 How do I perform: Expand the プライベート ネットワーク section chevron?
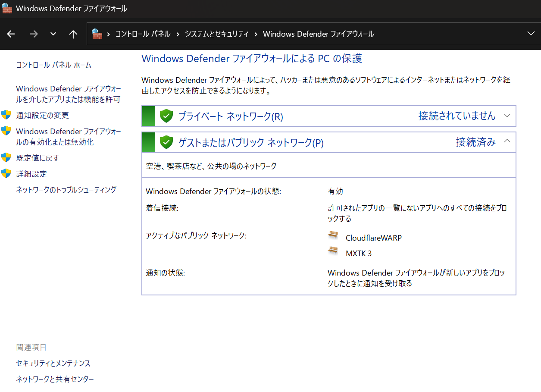pyautogui.click(x=507, y=116)
